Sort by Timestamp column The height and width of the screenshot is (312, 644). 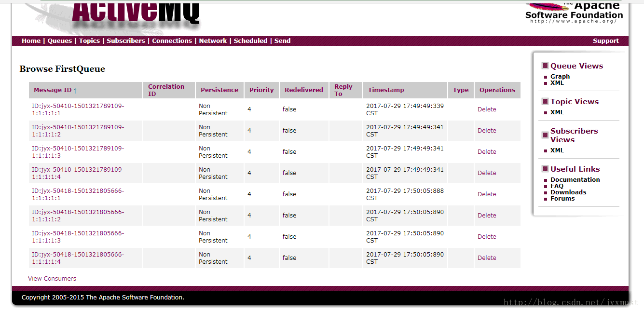coord(386,90)
